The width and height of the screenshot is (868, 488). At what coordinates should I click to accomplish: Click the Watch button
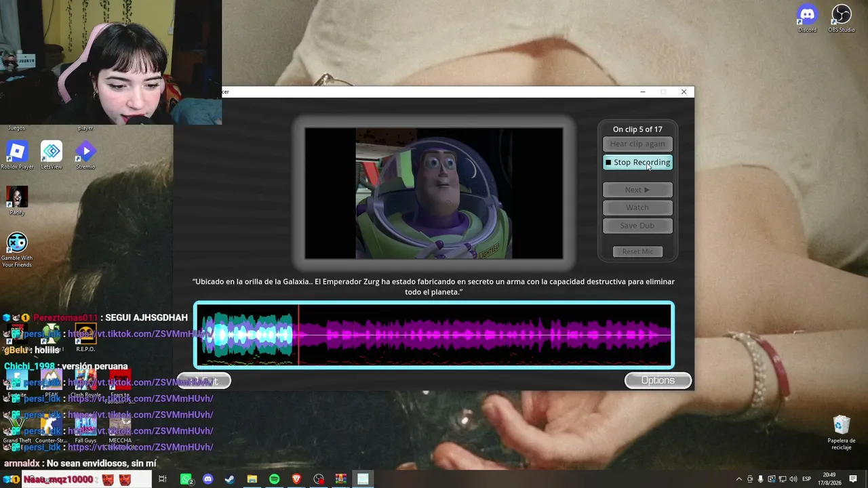click(x=637, y=207)
